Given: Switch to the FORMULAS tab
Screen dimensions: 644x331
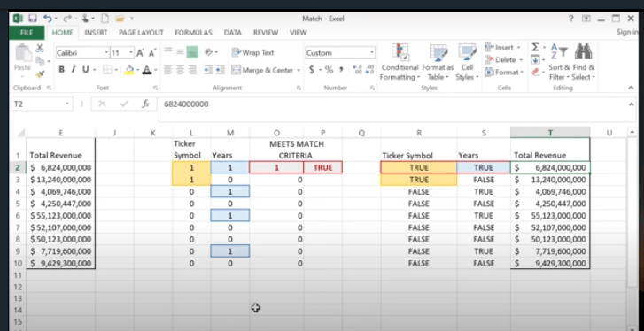Looking at the screenshot, I should (x=193, y=33).
